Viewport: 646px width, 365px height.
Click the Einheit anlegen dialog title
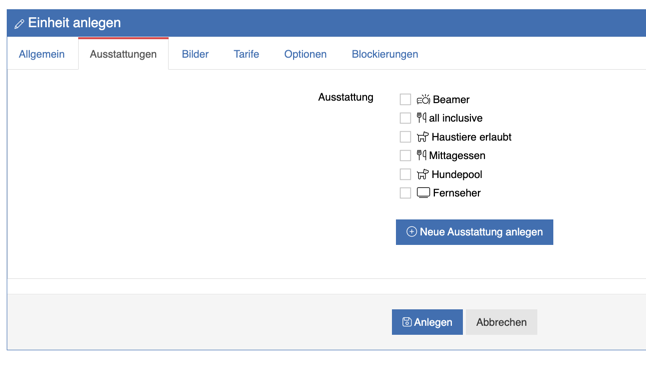pyautogui.click(x=75, y=23)
